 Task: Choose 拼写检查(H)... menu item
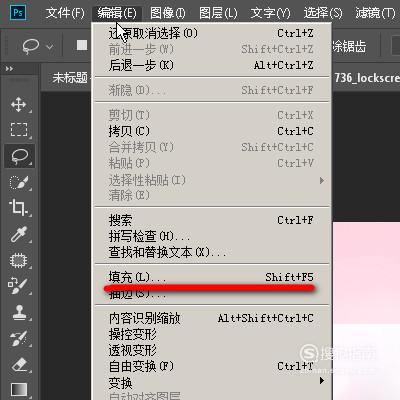[x=211, y=236]
